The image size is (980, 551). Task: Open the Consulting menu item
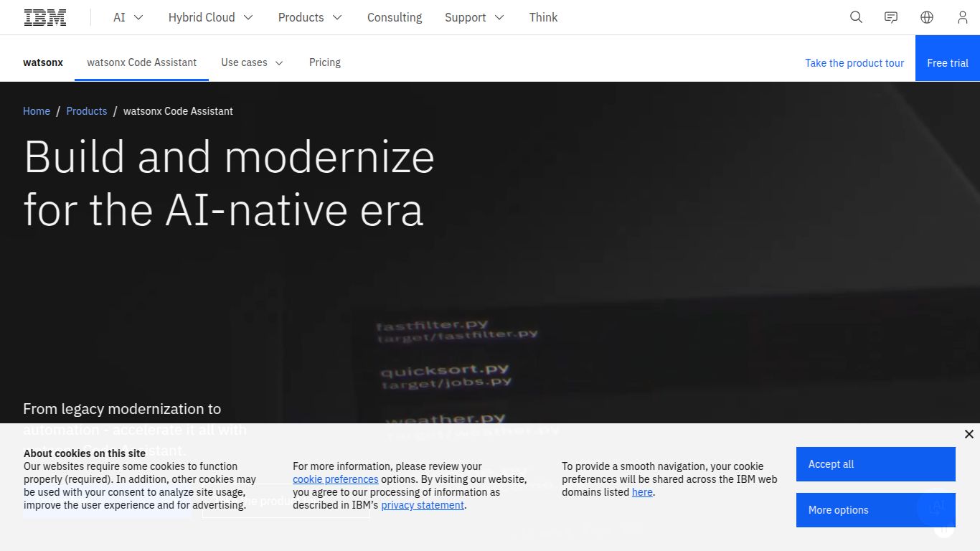[394, 17]
